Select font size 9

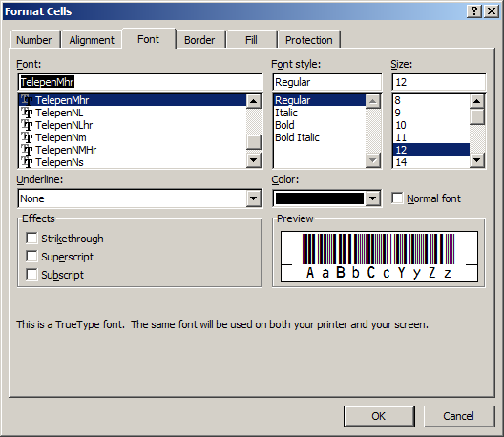(431, 113)
